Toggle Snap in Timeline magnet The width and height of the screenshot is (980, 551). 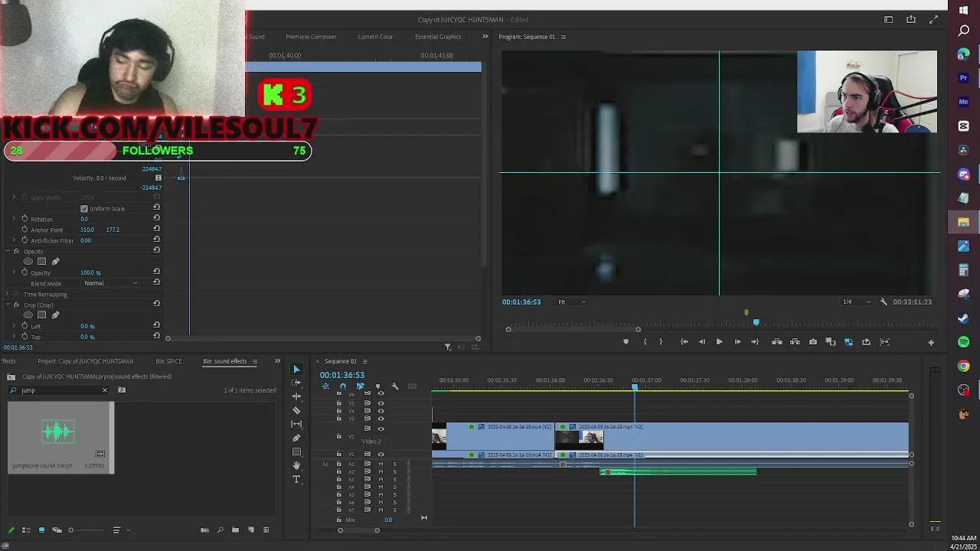[x=342, y=386]
